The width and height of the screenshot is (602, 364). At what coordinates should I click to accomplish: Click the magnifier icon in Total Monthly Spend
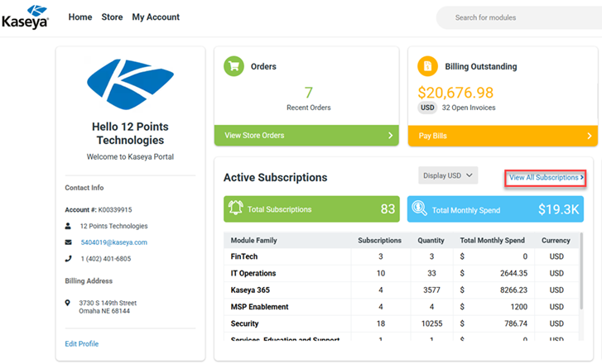[419, 208]
